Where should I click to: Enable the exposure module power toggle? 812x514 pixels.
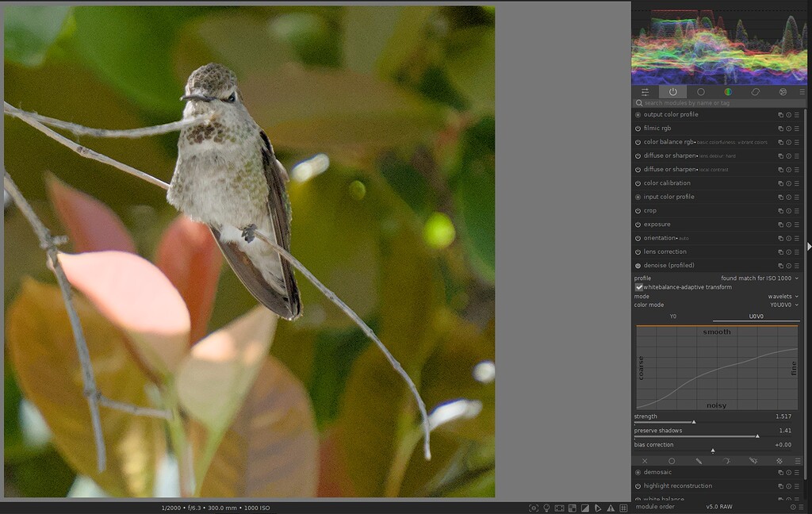[637, 224]
